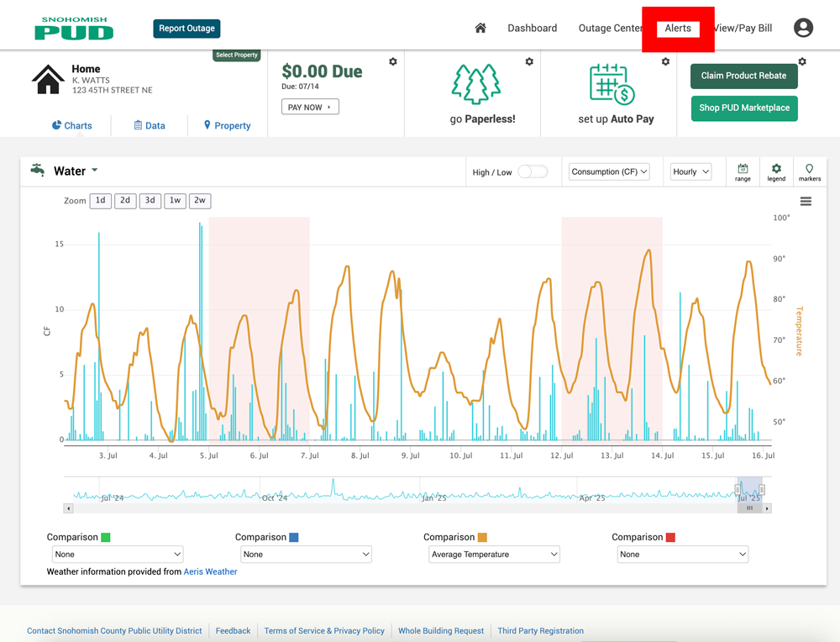Click the green Comparison color swatch
Image resolution: width=840 pixels, height=642 pixels.
[106, 537]
